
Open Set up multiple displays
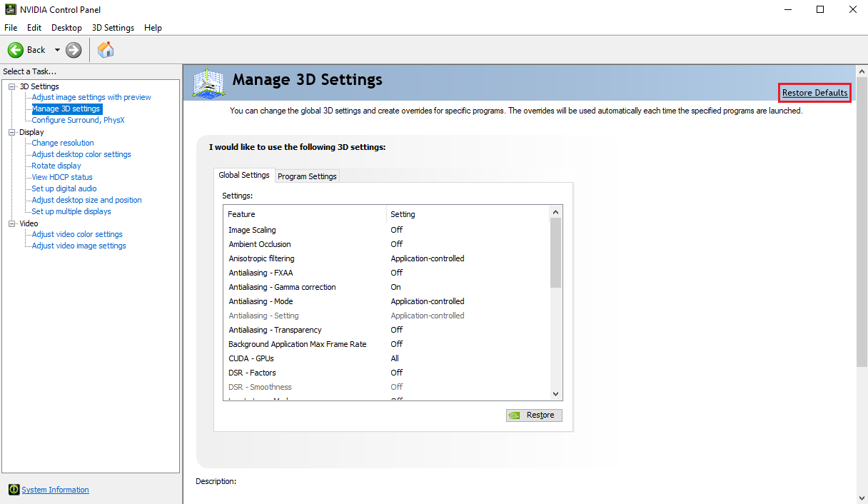[x=71, y=211]
